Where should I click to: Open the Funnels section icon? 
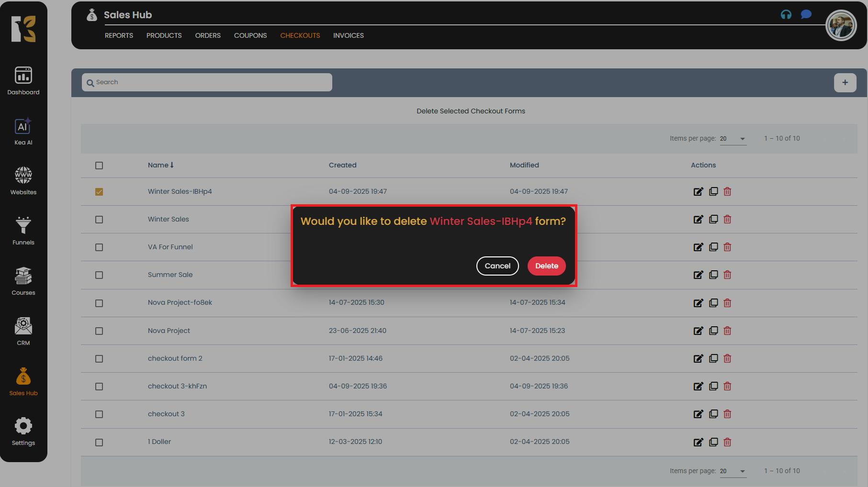23,231
